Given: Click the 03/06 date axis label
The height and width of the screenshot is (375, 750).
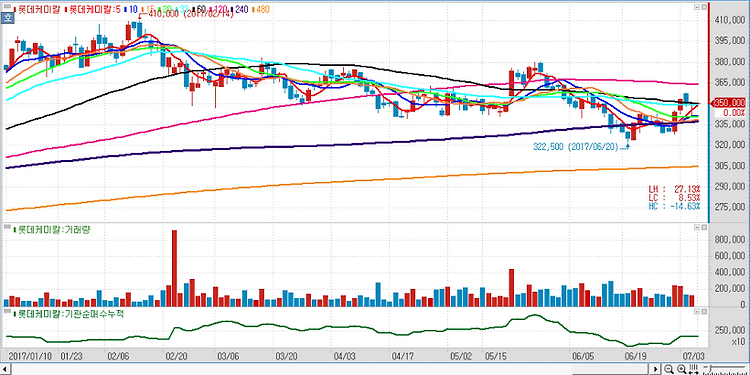Looking at the screenshot, I should point(228,356).
